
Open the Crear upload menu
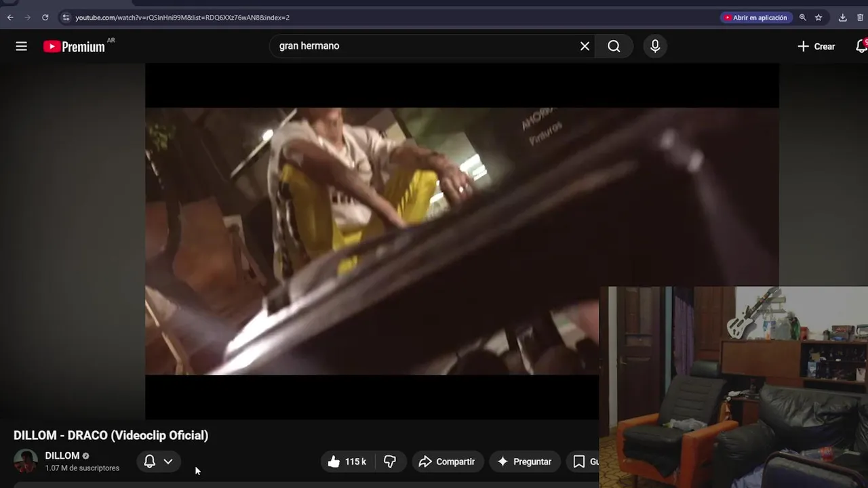(x=816, y=46)
